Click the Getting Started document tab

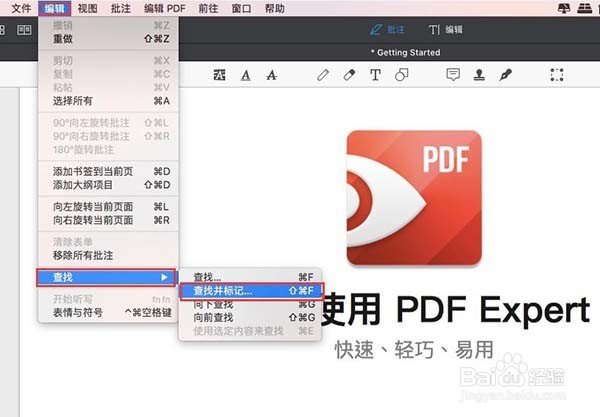click(406, 53)
